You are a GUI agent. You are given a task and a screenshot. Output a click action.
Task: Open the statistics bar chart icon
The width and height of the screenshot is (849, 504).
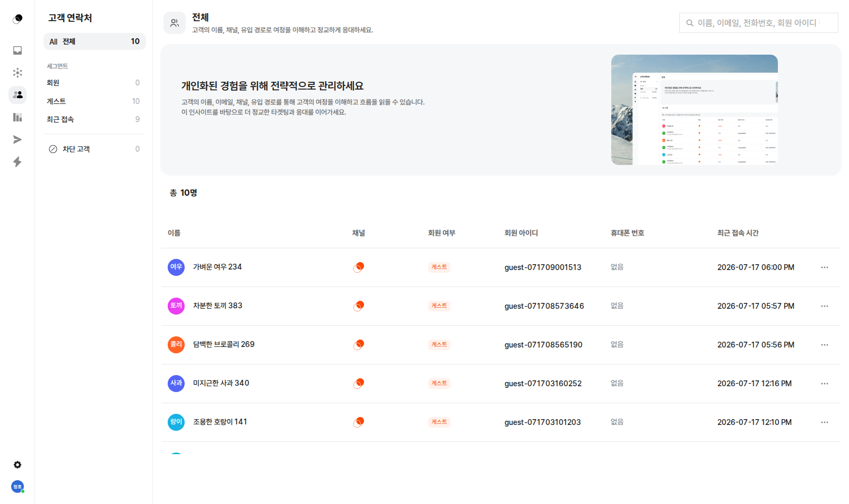point(18,117)
